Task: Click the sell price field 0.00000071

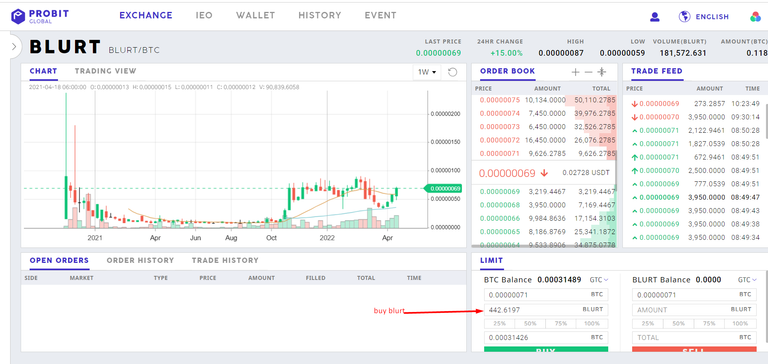Action: 694,295
